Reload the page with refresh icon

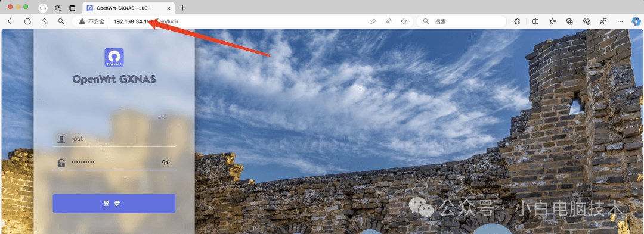click(27, 21)
